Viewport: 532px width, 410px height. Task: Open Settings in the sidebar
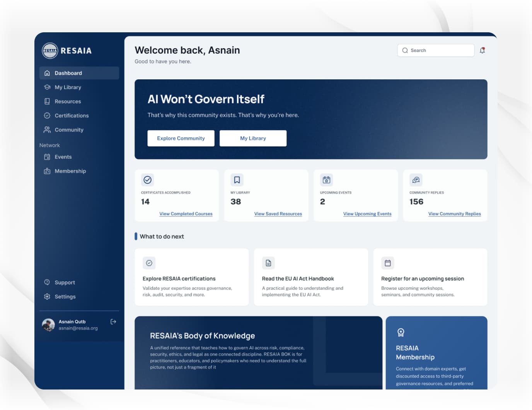coord(79,297)
